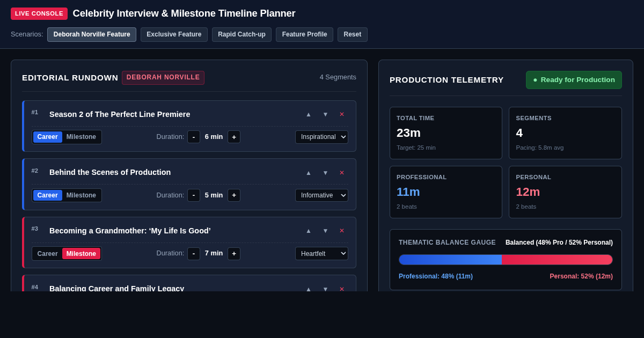Image resolution: width=644 pixels, height=338 pixels.
Task: Move Behind the Scenes segment down
Action: pyautogui.click(x=325, y=173)
